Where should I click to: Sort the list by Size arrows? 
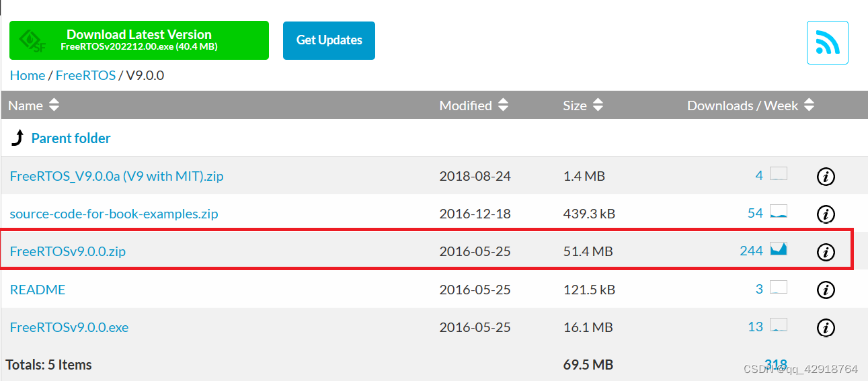[598, 105]
